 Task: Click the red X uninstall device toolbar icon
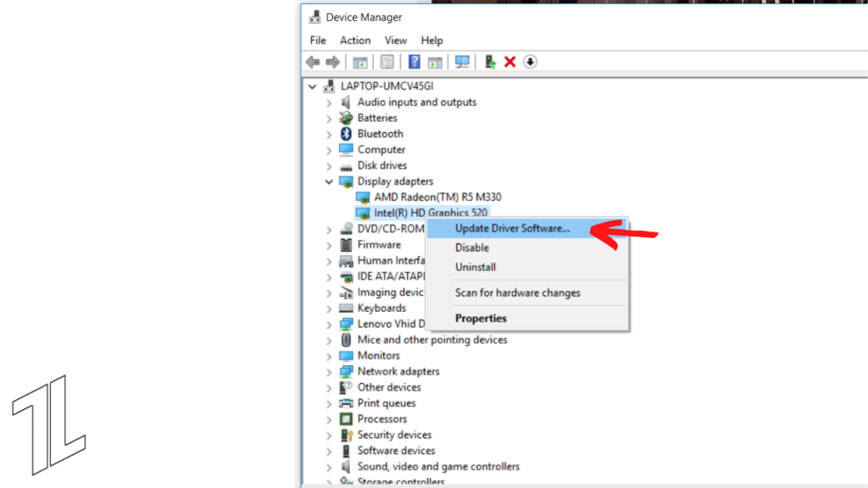pos(510,62)
